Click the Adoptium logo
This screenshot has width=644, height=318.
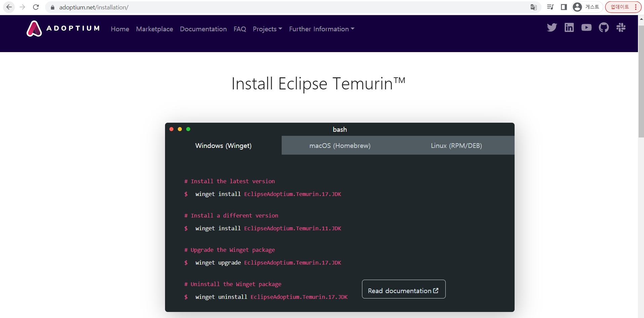63,29
